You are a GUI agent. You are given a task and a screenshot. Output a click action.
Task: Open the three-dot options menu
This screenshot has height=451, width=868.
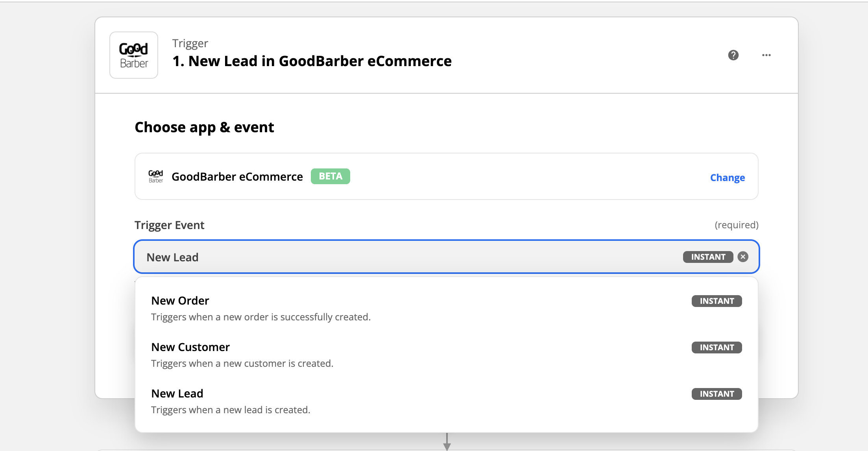[766, 55]
